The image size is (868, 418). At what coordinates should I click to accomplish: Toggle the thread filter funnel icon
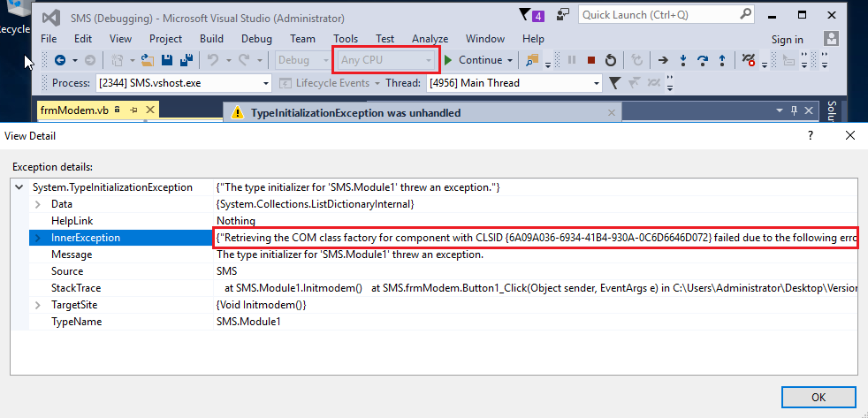point(615,83)
